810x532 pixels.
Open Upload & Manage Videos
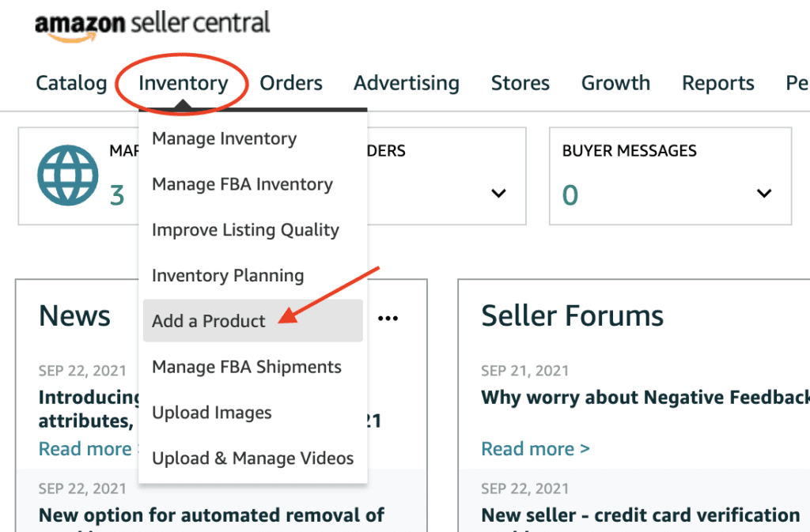pyautogui.click(x=252, y=458)
